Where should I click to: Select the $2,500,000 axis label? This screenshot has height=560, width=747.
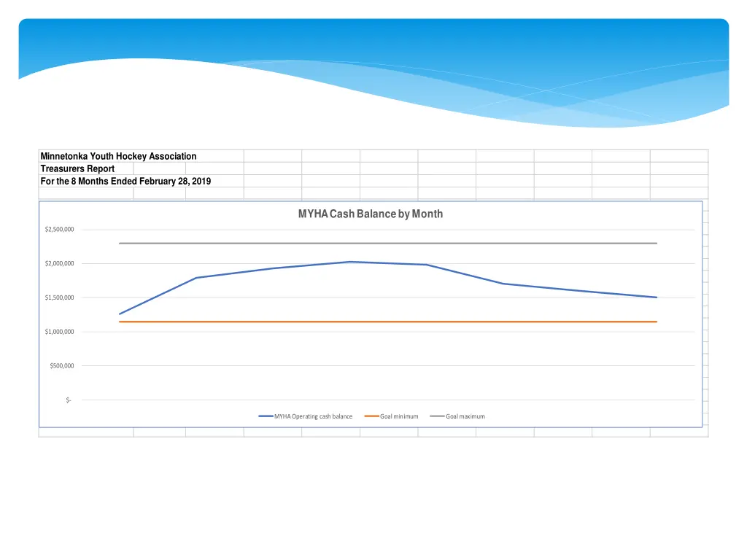[60, 229]
